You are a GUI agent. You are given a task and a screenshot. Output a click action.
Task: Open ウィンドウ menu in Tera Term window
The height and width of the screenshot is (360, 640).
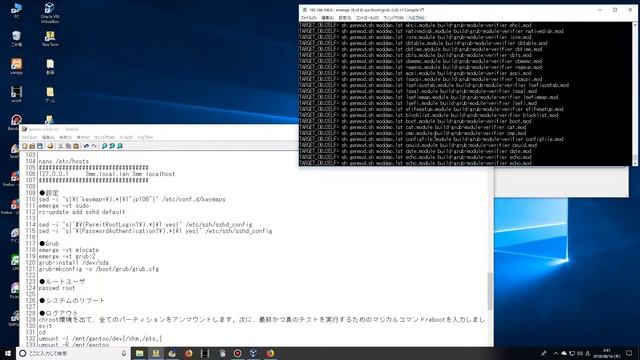[393, 18]
